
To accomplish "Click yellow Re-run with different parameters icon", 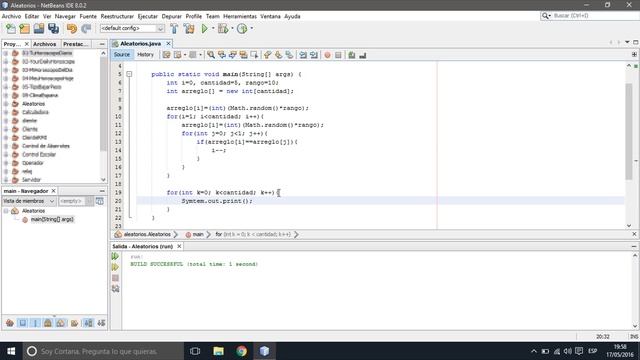I will tap(116, 267).
